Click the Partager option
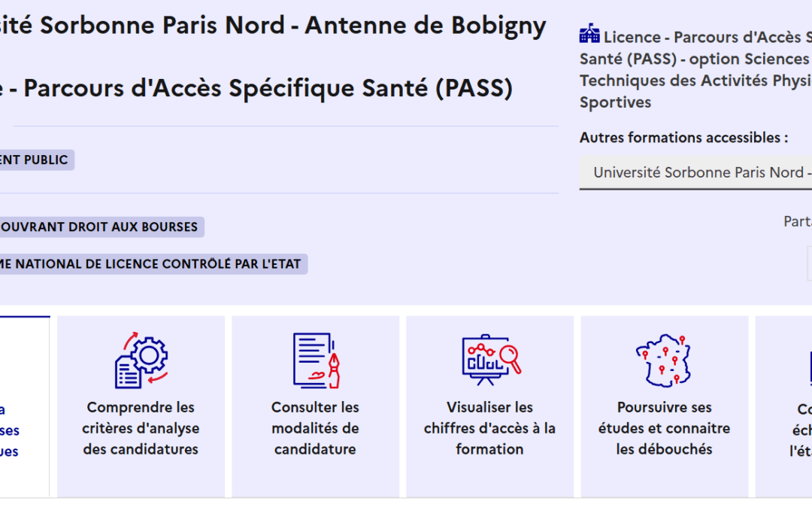The width and height of the screenshot is (812, 508). pos(798,221)
